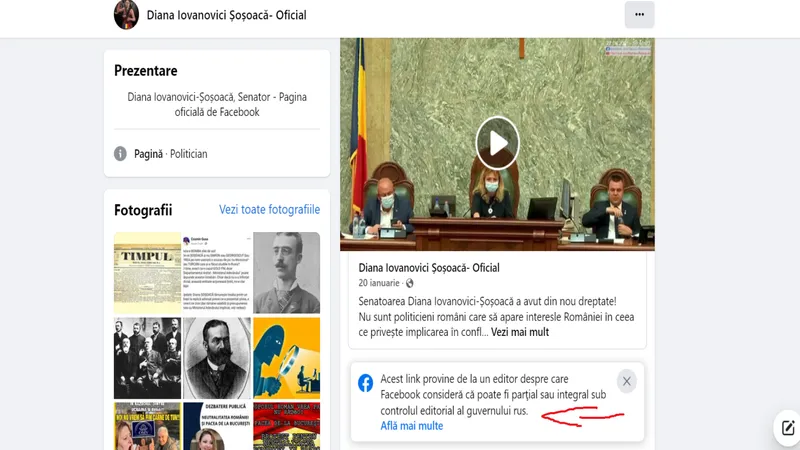Click the compose message pencil icon
This screenshot has height=450, width=800.
(x=787, y=428)
